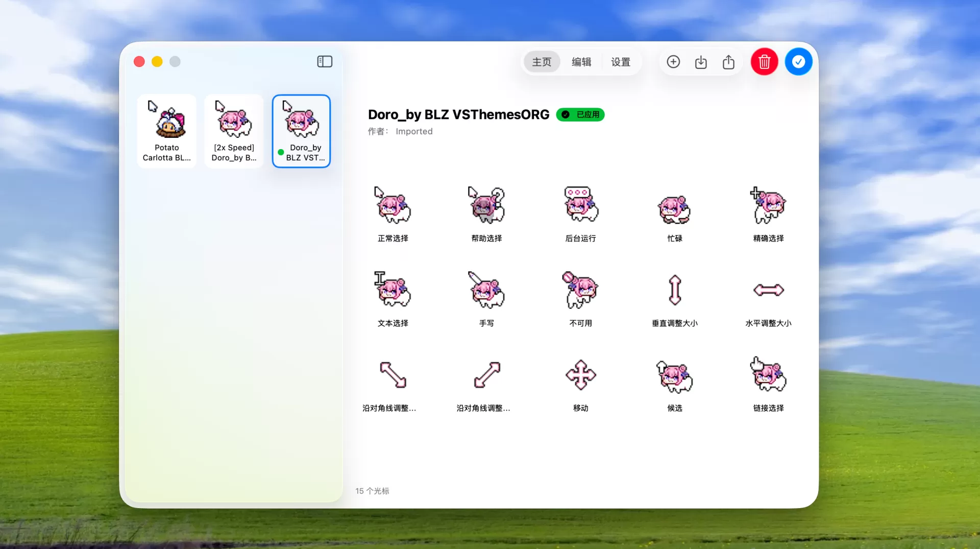Viewport: 980px width, 549px height.
Task: Click the 垂直调整大小 arrow cursor icon
Action: tap(675, 290)
